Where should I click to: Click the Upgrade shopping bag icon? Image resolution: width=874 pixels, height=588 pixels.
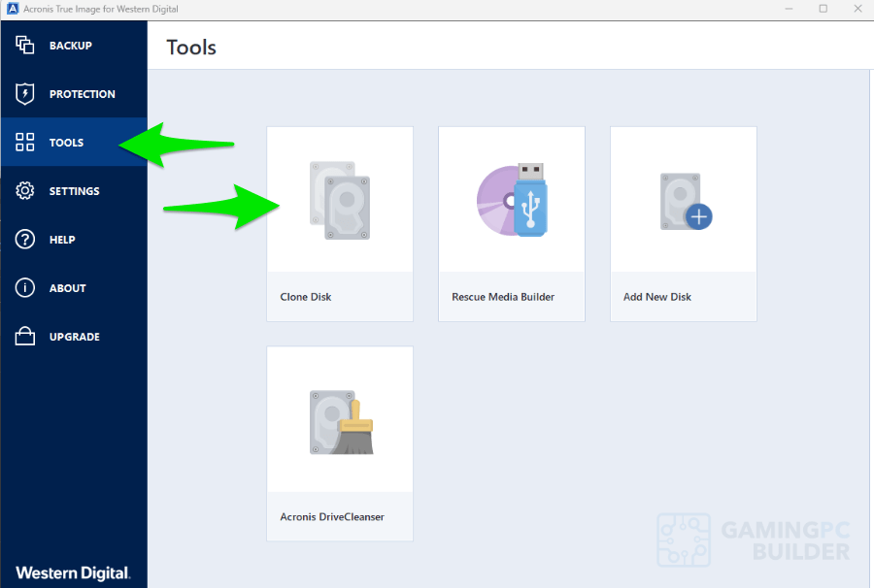click(x=24, y=337)
